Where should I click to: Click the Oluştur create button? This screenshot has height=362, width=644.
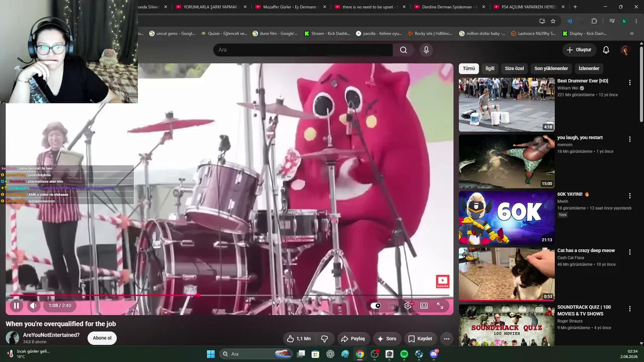point(579,50)
